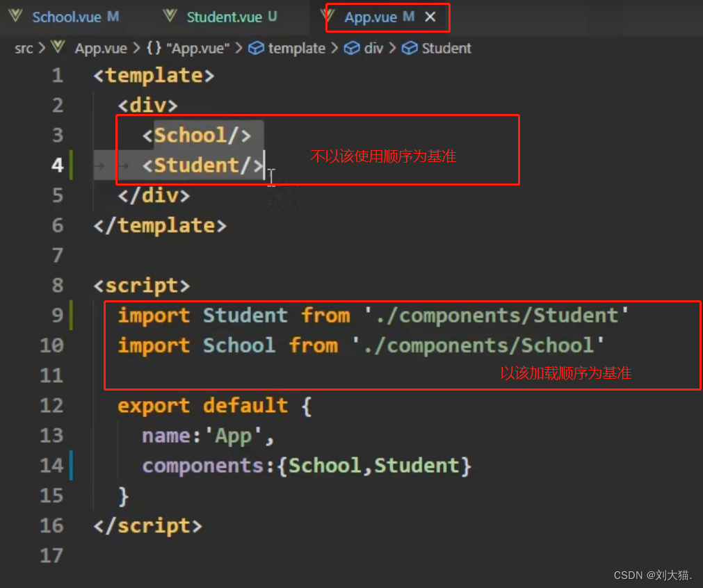The width and height of the screenshot is (703, 588).
Task: Place cursor on opening <template> tag
Action: click(x=154, y=75)
